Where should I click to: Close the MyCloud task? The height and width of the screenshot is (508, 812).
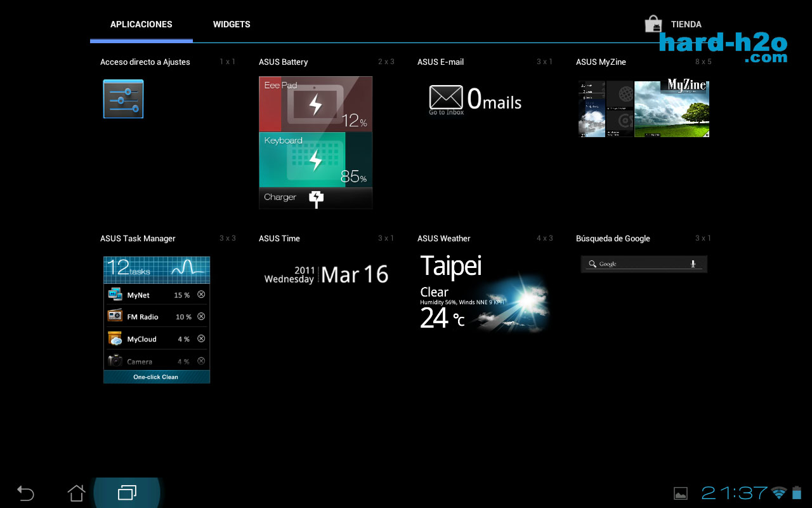tap(201, 338)
